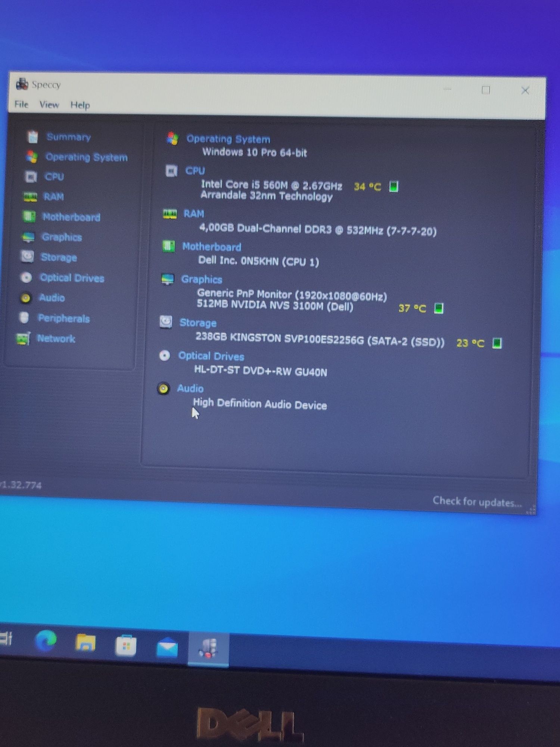Click the GPU temperature indicator beside 37 °C
Screen dimensions: 560x747
439,308
